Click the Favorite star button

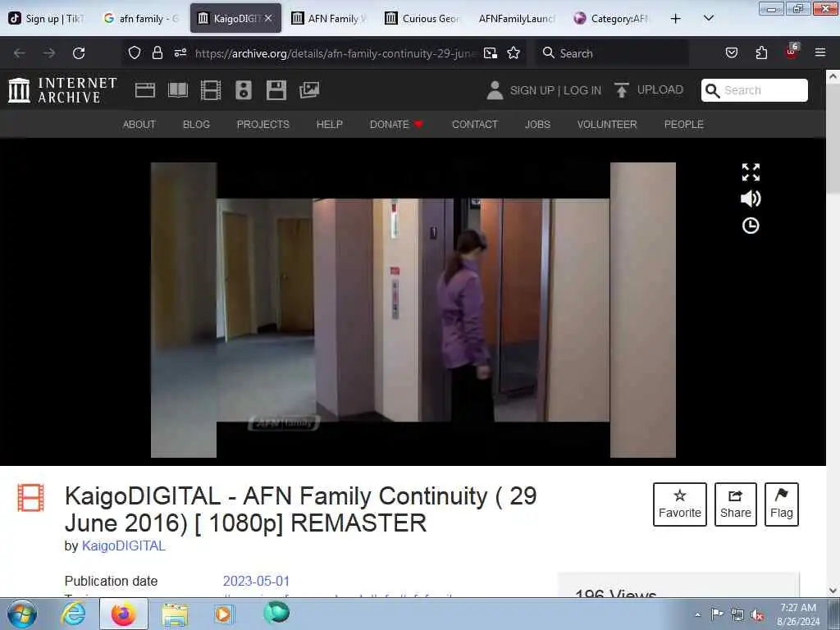[x=680, y=504]
